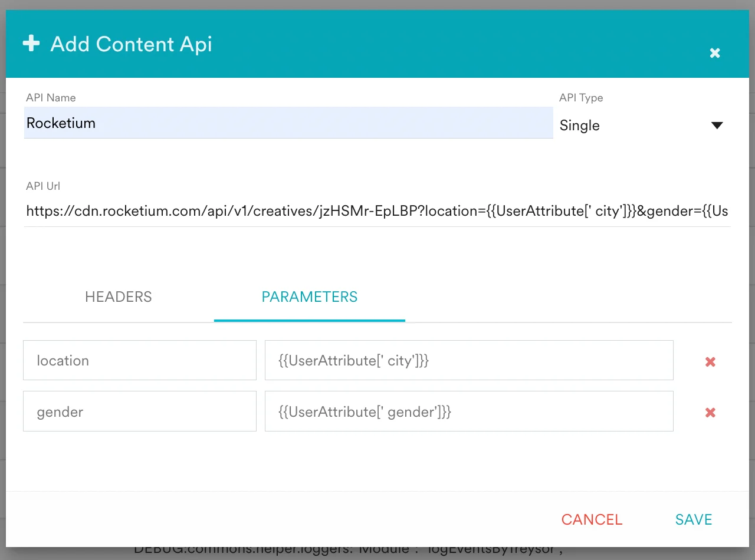Close the Add Content Api dialog
This screenshot has height=560, width=755.
pos(715,53)
